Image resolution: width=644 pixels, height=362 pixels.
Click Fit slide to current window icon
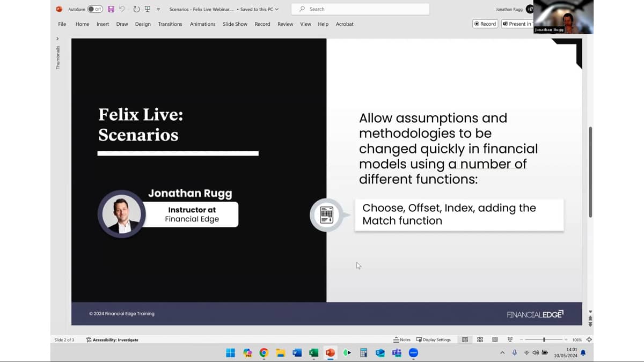589,339
